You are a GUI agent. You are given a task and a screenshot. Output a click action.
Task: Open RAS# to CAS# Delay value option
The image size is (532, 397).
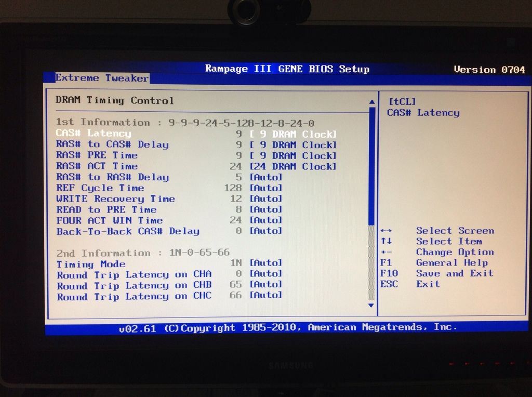coord(293,145)
